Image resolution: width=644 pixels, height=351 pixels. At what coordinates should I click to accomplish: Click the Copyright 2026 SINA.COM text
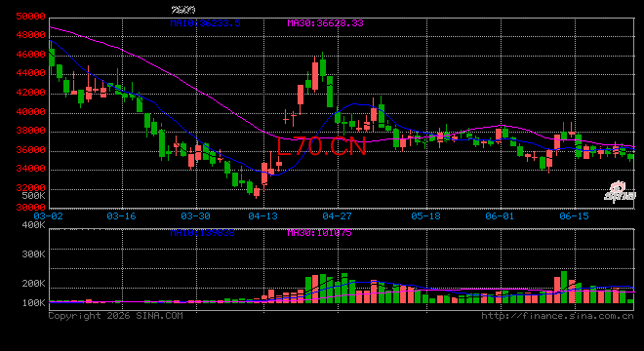pos(116,316)
